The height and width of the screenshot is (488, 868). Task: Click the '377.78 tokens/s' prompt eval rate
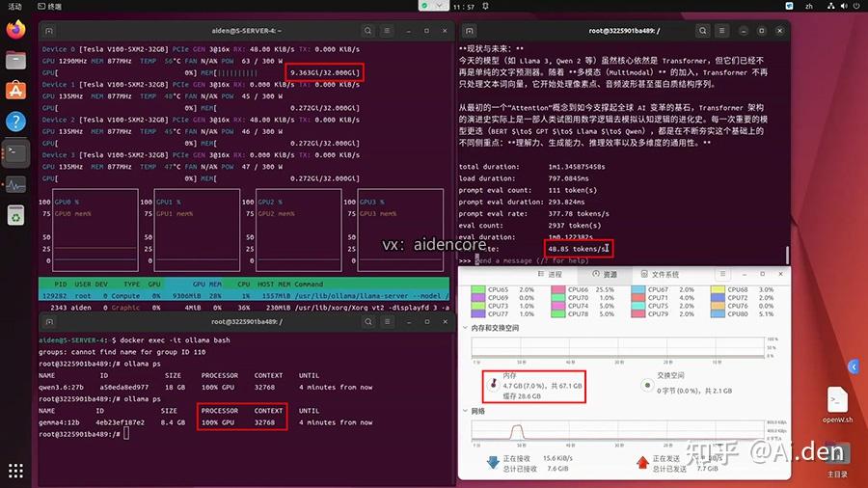coord(579,213)
